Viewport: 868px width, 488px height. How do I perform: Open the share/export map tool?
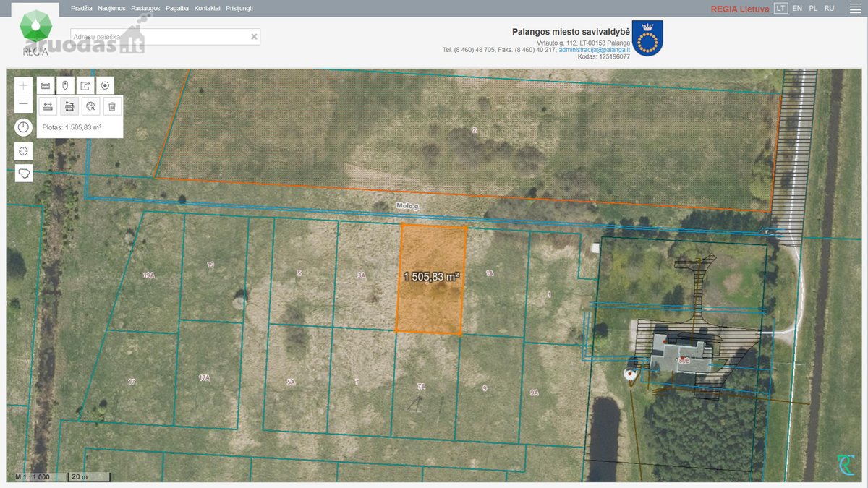[85, 85]
